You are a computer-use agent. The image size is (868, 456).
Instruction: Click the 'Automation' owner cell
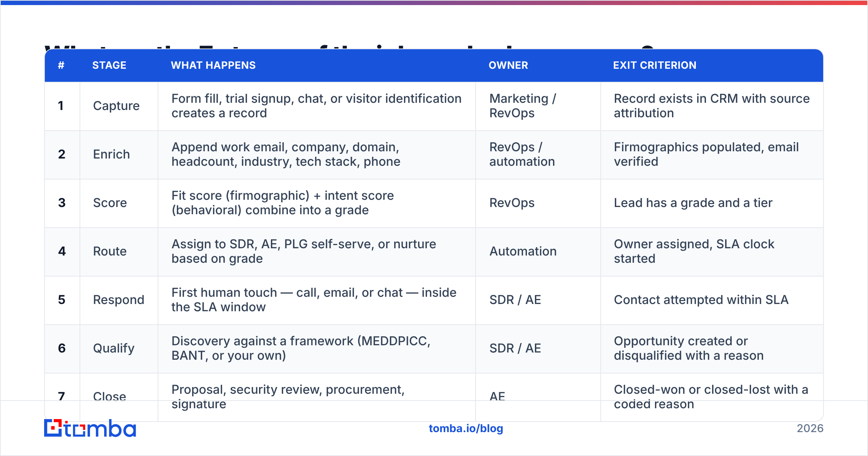click(x=538, y=252)
